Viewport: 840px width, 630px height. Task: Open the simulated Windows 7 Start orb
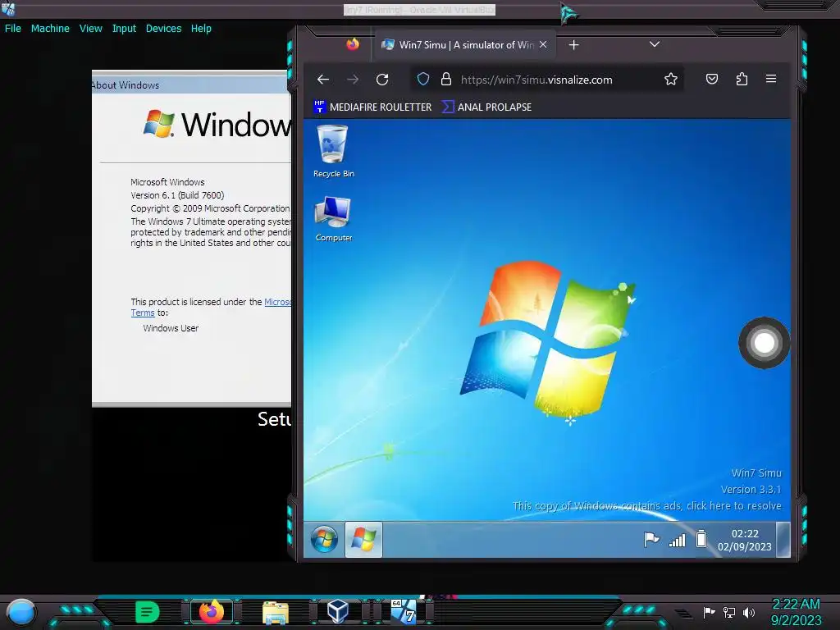324,539
